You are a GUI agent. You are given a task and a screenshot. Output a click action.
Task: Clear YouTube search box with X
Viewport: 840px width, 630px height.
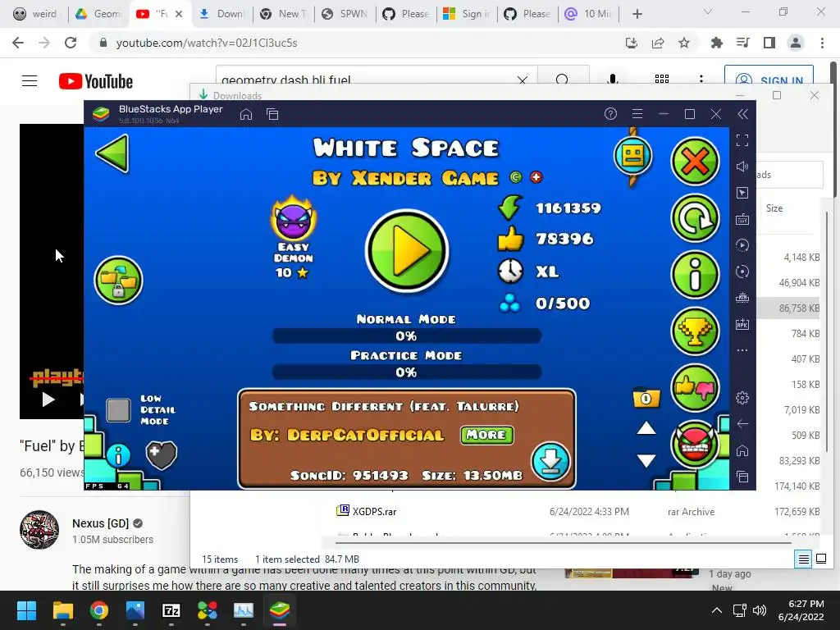pyautogui.click(x=523, y=80)
